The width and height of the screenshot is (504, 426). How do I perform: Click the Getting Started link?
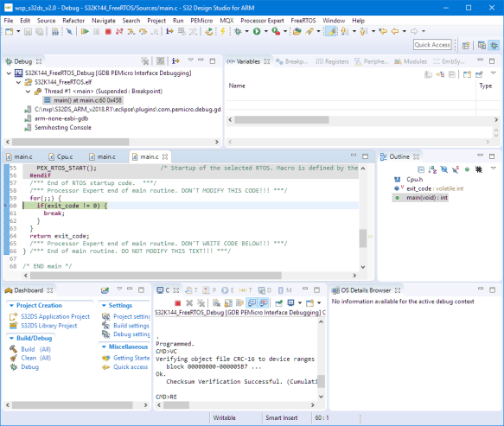click(x=131, y=358)
